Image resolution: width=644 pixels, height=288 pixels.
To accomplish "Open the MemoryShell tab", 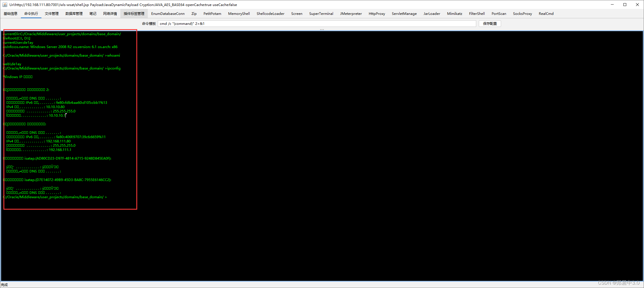I will click(x=239, y=14).
